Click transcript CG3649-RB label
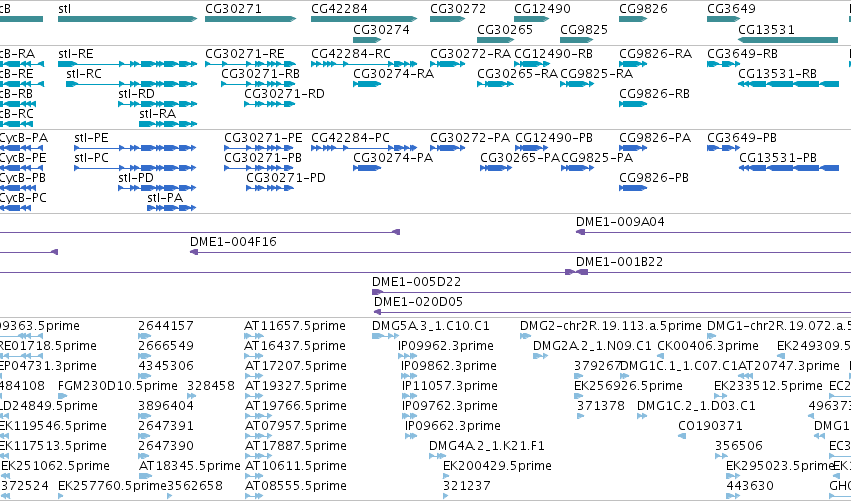The image size is (851, 501). coord(742,54)
